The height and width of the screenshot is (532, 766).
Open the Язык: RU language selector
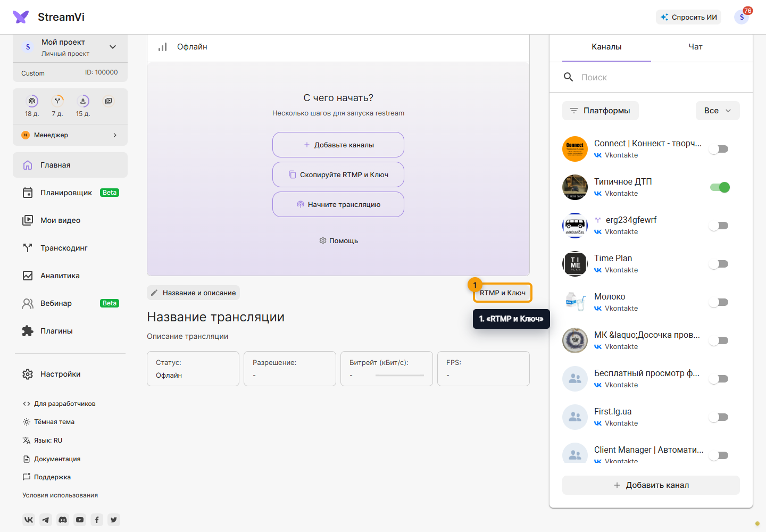[43, 440]
